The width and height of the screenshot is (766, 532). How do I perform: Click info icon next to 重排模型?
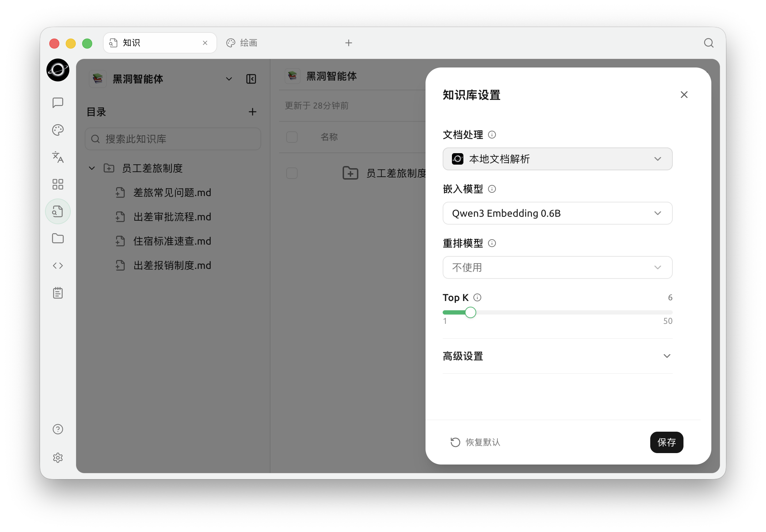492,243
